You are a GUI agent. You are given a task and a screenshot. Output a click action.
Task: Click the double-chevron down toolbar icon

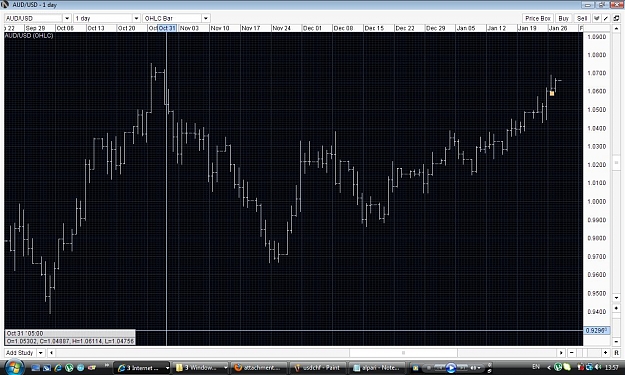pos(597,18)
